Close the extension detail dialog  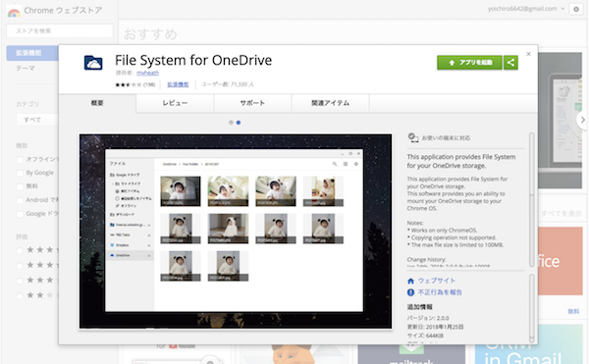528,54
